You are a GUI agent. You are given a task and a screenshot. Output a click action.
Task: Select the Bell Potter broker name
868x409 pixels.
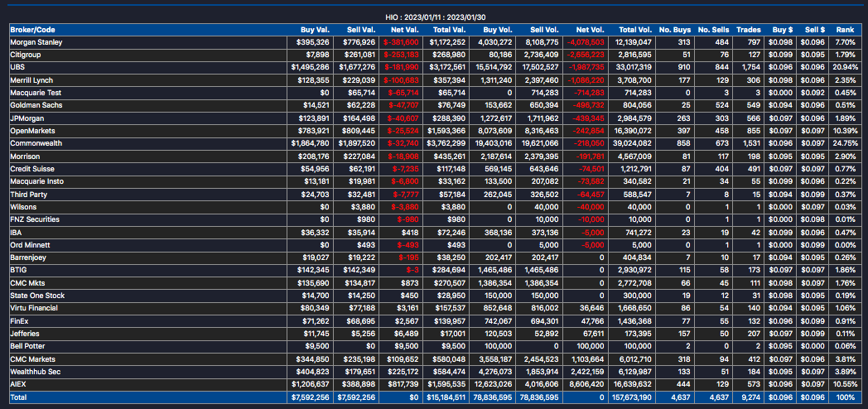[x=27, y=346]
